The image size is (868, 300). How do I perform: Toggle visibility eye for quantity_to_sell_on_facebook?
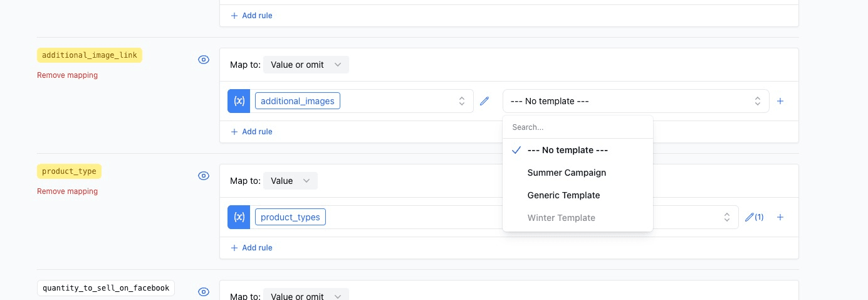coord(204,292)
